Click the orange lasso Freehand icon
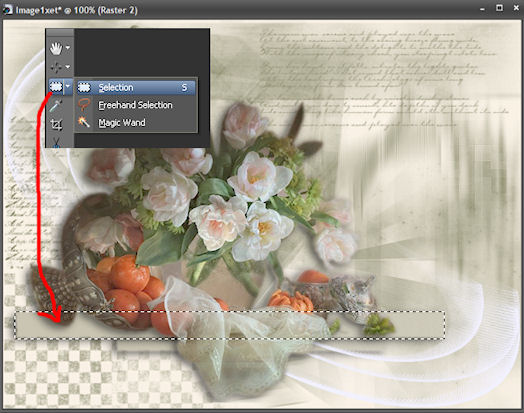The width and height of the screenshot is (524, 413). point(84,105)
